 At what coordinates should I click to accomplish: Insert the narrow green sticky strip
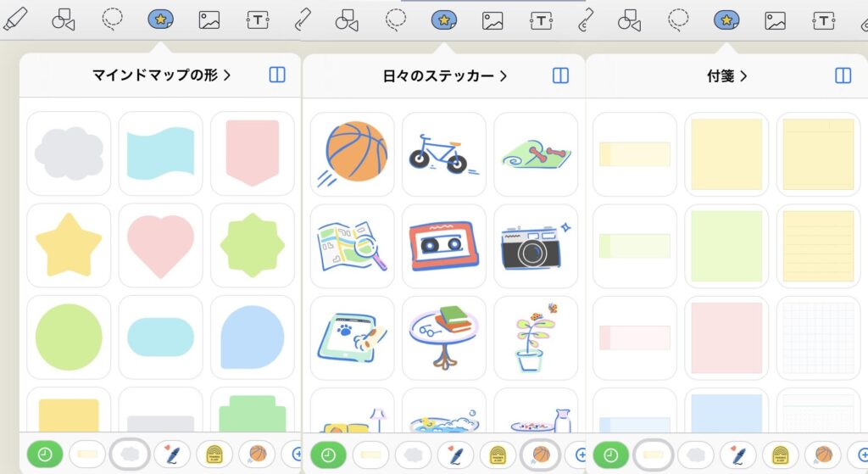coord(635,247)
